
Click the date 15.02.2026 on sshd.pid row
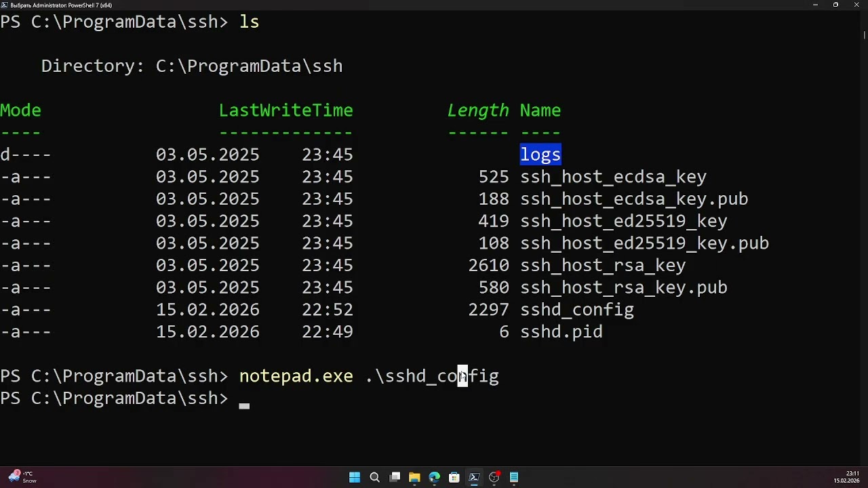[x=208, y=332]
